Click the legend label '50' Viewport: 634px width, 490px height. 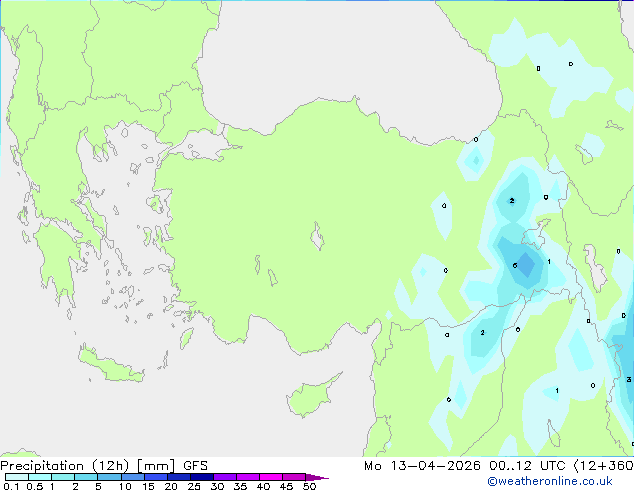coord(310,486)
